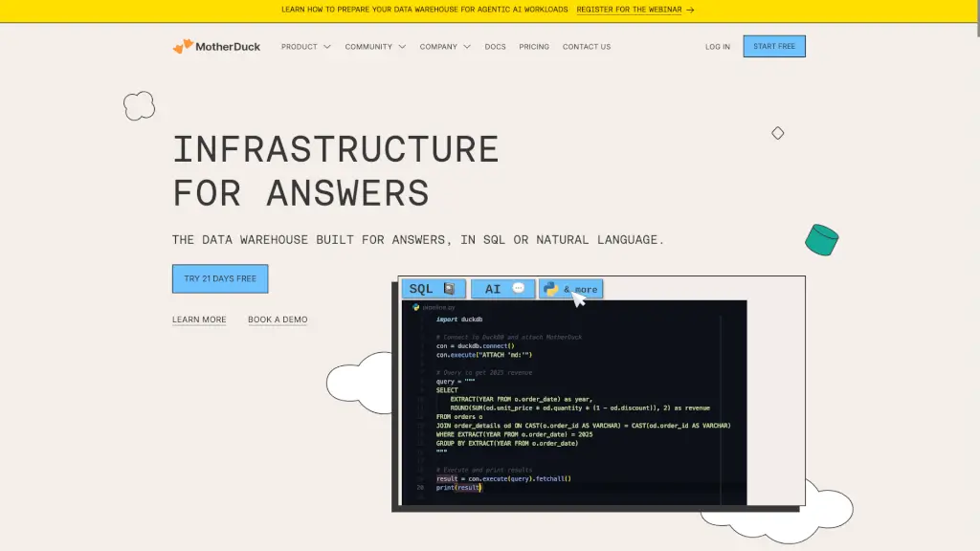Expand the Product dropdown menu

coord(305,47)
